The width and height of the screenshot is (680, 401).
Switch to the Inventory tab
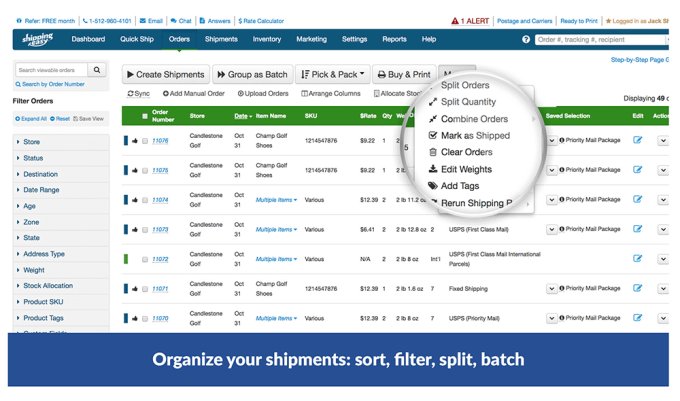pyautogui.click(x=267, y=39)
